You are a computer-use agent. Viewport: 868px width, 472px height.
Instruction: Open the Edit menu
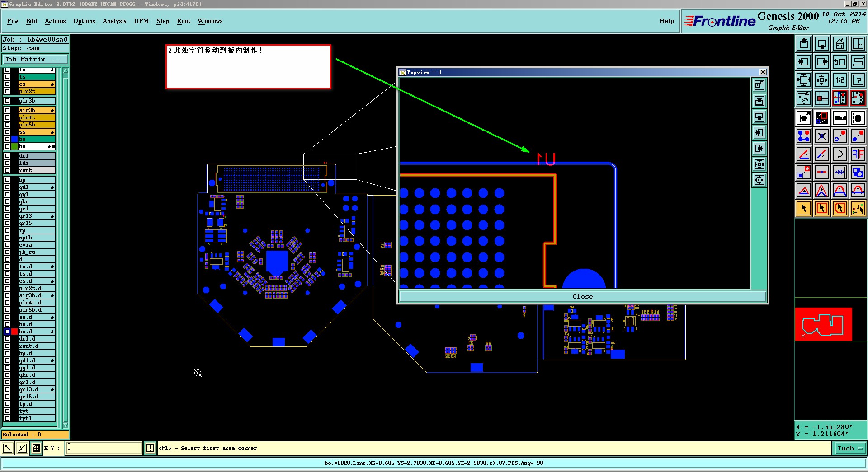[32, 21]
